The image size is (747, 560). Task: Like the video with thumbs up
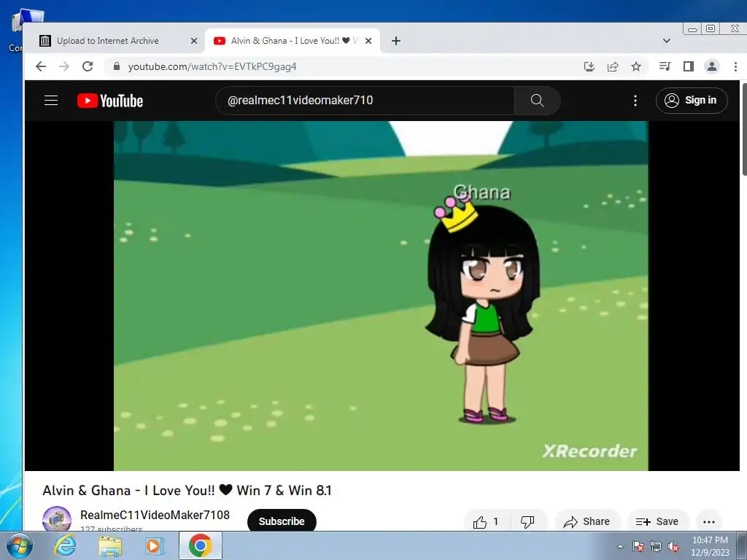(487, 522)
